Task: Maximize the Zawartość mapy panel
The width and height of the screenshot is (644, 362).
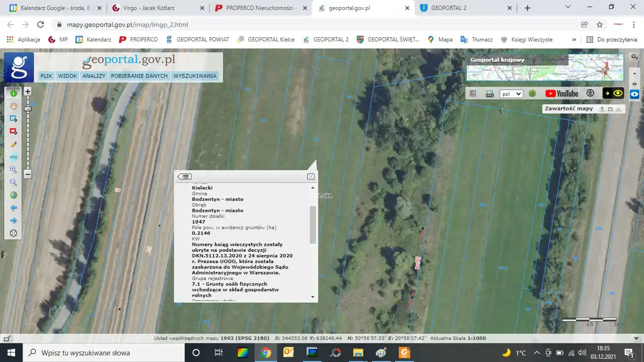Action: pos(610,109)
